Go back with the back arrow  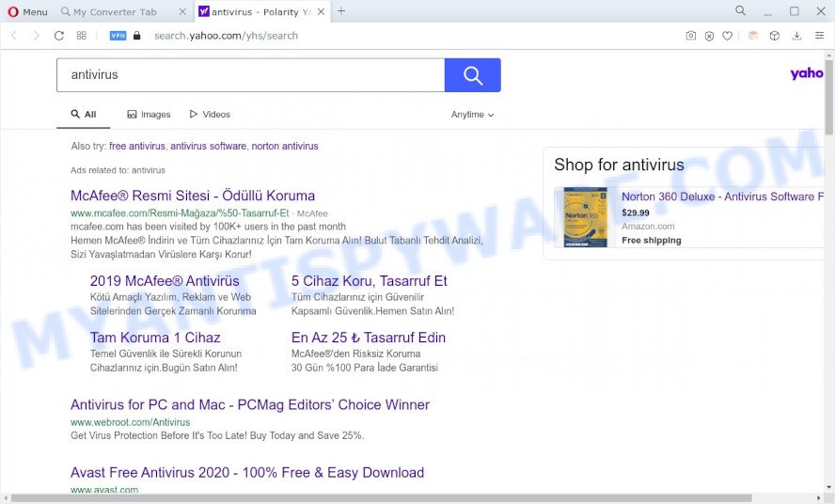14,36
